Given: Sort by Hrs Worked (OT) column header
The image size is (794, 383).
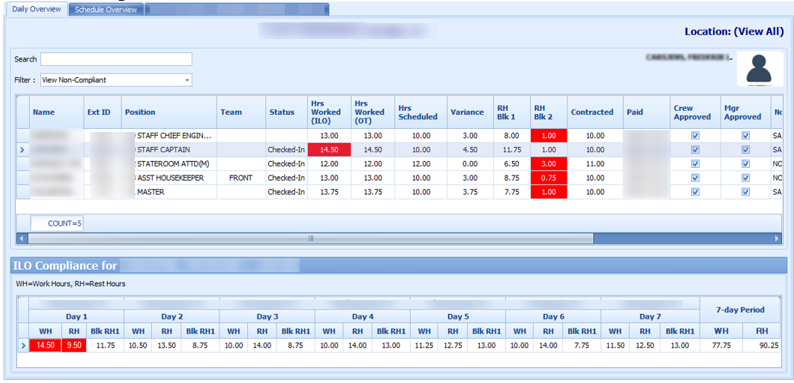Looking at the screenshot, I should (372, 112).
